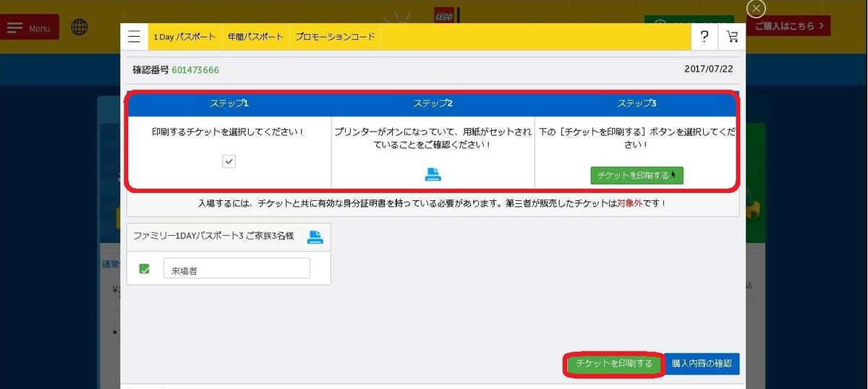Switch to the 1 Day パスポート tab
The height and width of the screenshot is (389, 868).
point(184,36)
